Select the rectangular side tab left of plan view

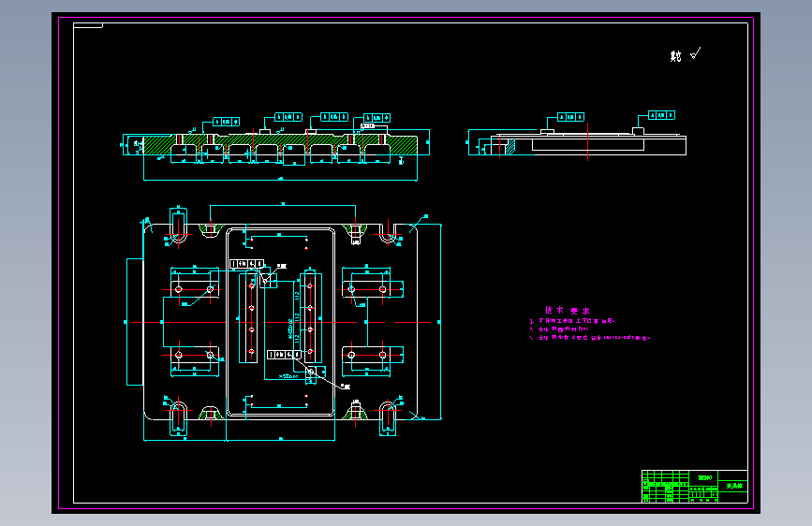135,322
